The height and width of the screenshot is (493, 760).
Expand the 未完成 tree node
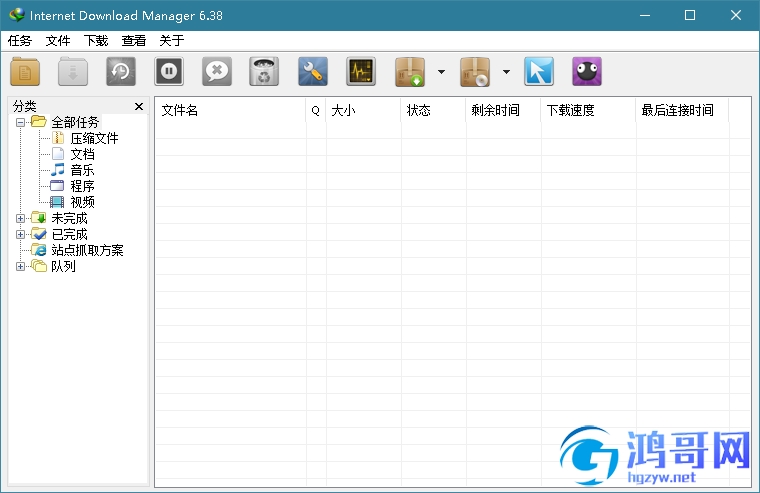pyautogui.click(x=20, y=218)
